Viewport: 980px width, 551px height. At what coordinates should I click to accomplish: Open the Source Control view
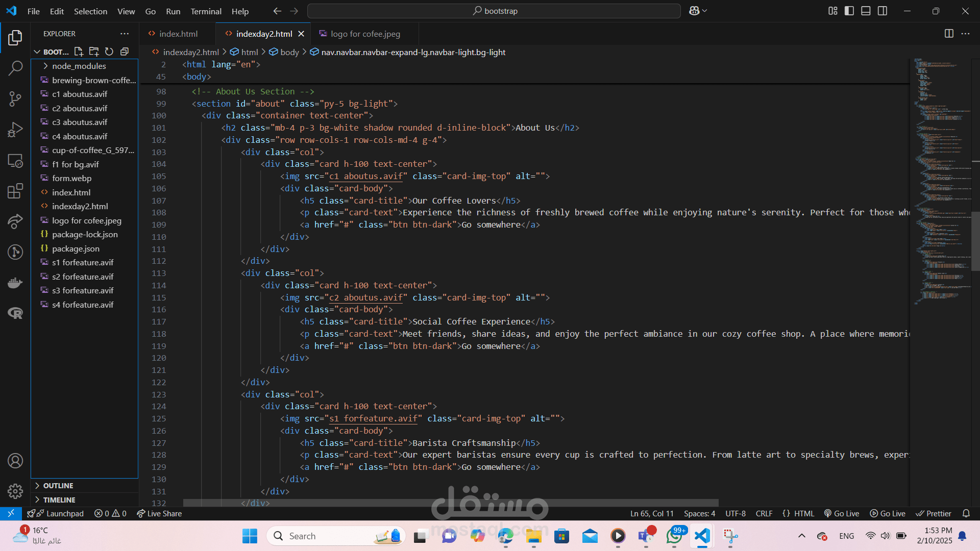[x=15, y=98]
